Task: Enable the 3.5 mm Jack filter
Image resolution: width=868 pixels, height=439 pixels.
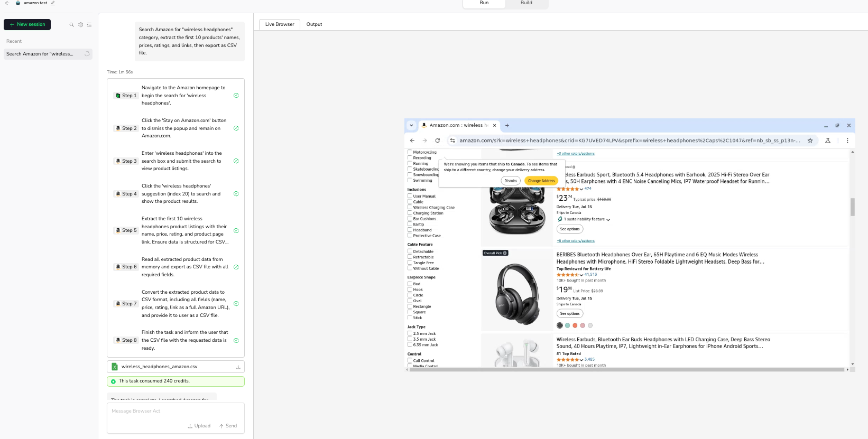Action: coord(410,339)
